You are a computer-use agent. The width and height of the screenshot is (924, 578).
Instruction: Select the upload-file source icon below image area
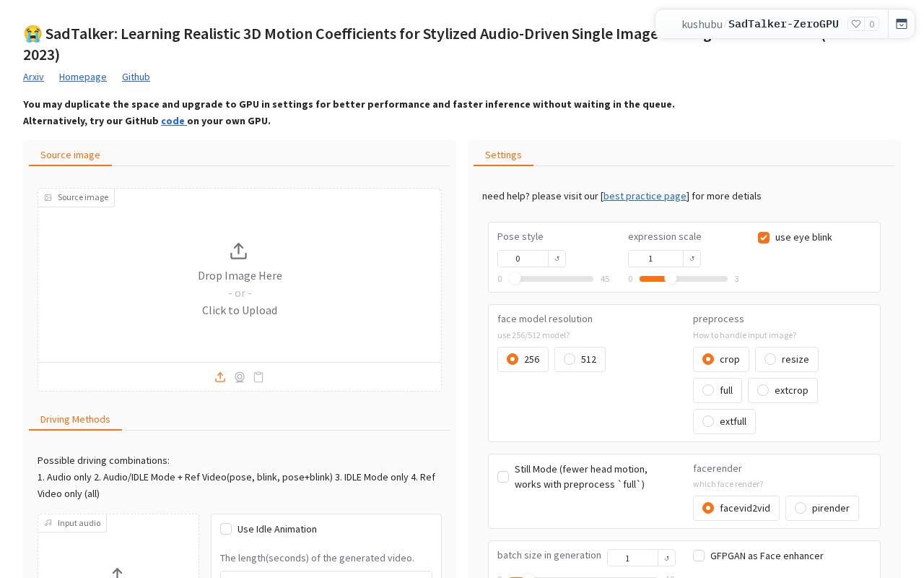point(220,377)
